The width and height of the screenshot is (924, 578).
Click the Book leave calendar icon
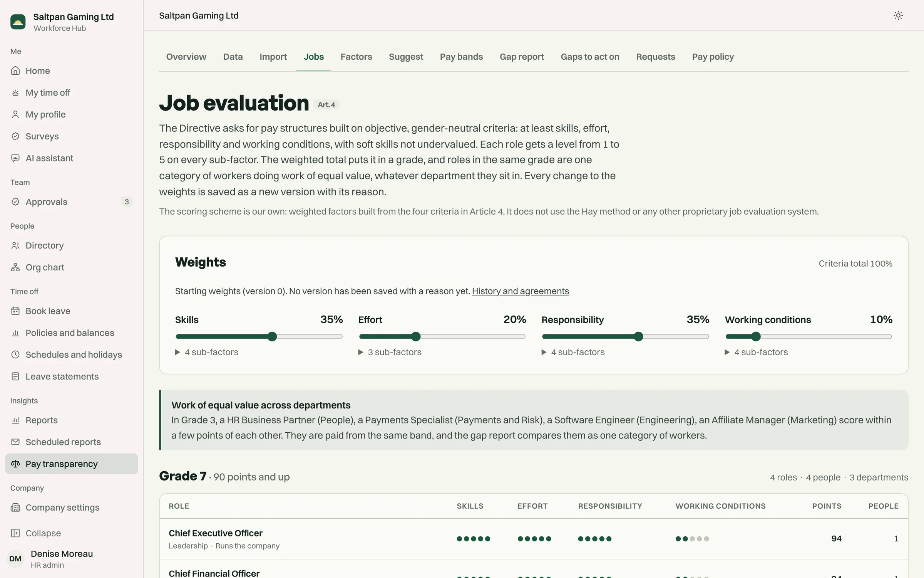point(15,311)
